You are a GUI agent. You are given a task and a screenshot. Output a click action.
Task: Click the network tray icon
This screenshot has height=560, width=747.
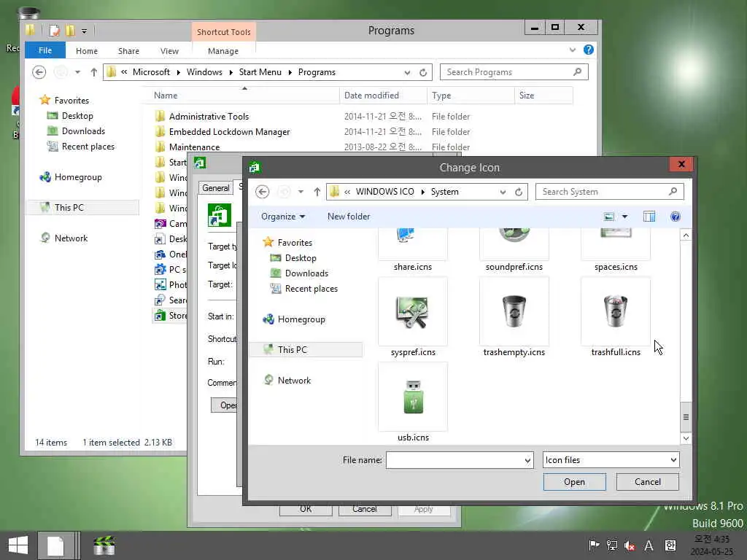coord(612,545)
